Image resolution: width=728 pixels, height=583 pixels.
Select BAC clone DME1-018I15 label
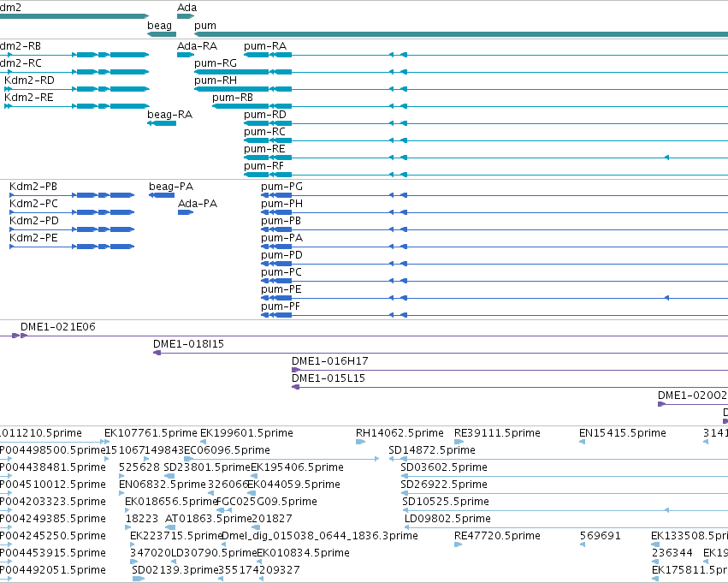point(188,344)
